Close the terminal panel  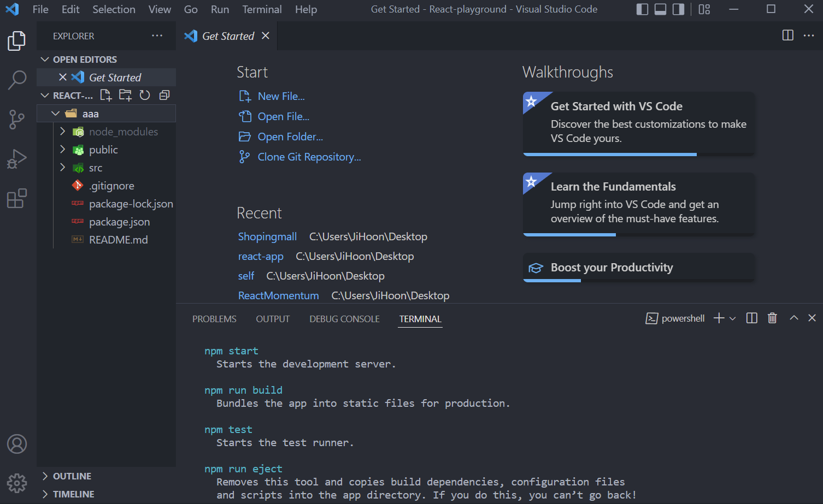pos(812,318)
